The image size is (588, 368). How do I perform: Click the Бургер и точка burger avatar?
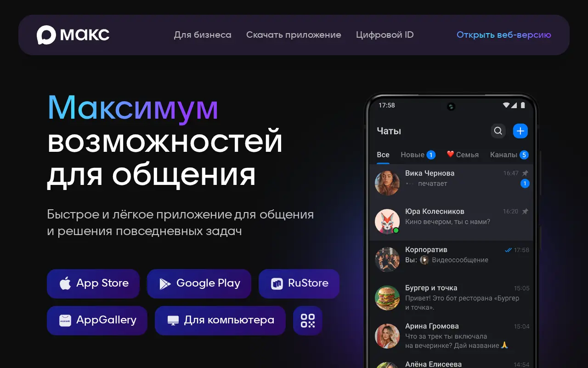387,298
